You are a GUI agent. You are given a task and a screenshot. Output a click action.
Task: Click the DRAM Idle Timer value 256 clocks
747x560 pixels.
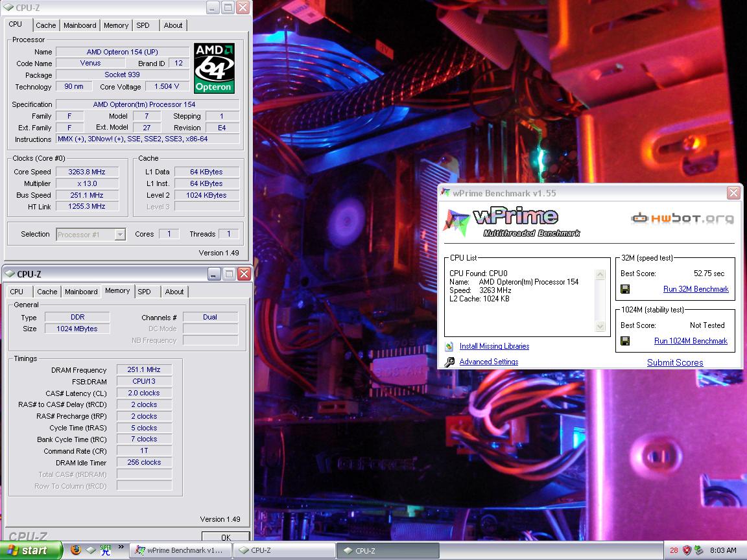144,462
